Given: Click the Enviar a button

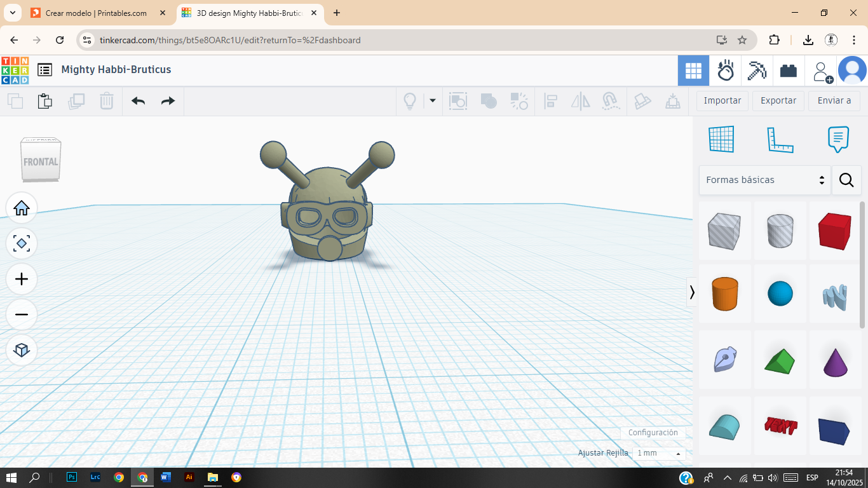Looking at the screenshot, I should [x=834, y=100].
